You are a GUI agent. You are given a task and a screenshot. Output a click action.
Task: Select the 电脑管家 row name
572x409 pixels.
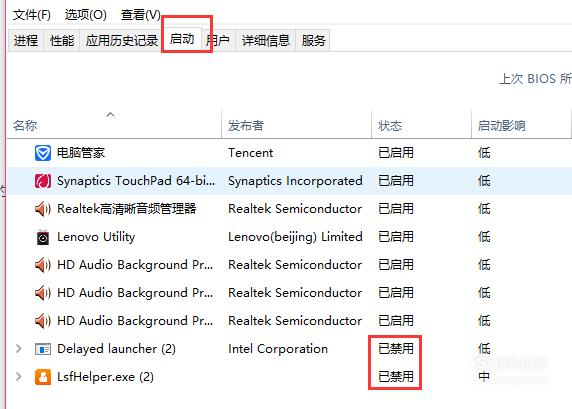(81, 153)
